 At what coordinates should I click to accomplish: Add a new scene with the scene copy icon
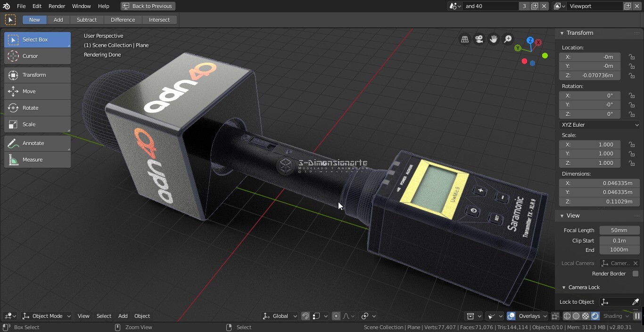[535, 6]
